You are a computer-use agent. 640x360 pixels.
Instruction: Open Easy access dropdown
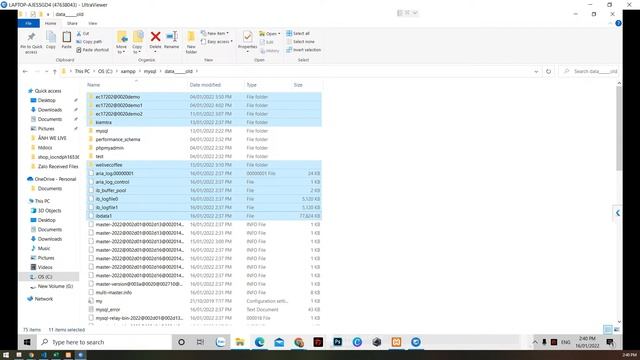[x=217, y=42]
